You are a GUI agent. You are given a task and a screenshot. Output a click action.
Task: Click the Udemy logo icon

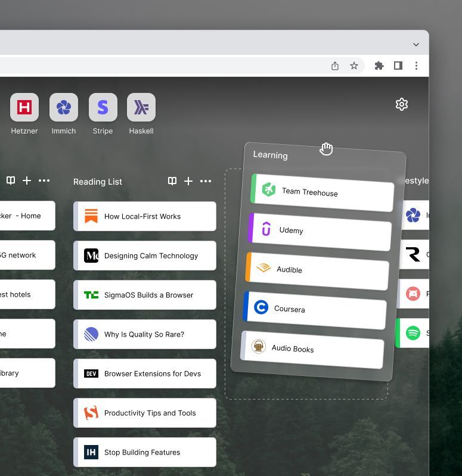click(266, 229)
